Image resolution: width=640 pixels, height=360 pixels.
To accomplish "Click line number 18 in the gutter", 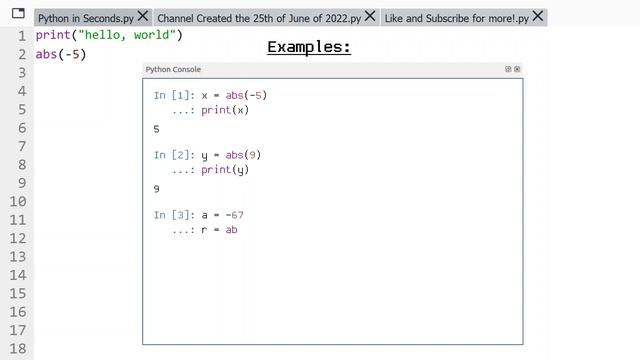I will (x=18, y=349).
